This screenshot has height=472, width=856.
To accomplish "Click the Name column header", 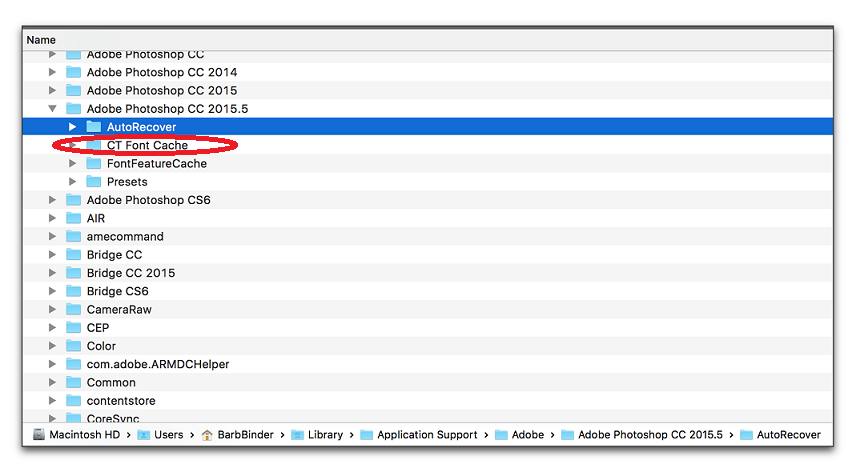I will point(427,40).
